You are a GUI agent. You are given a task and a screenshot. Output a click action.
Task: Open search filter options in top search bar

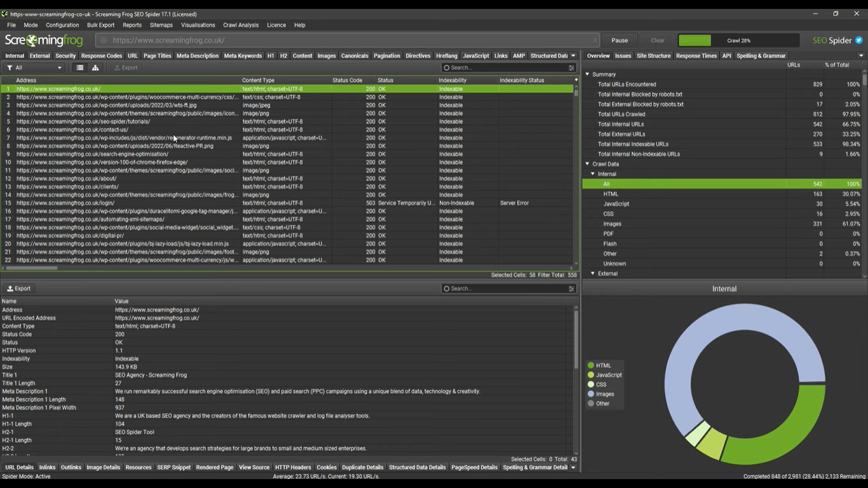[571, 67]
